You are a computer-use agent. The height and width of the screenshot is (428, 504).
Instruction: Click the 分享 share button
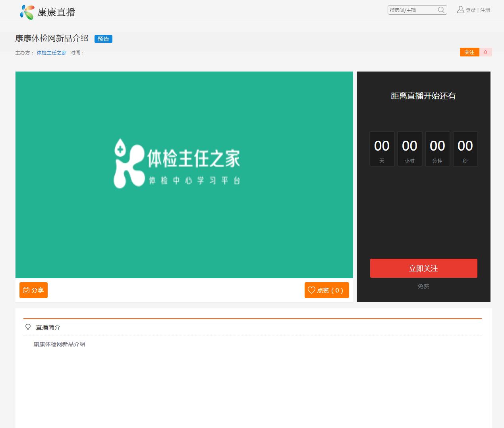(33, 290)
